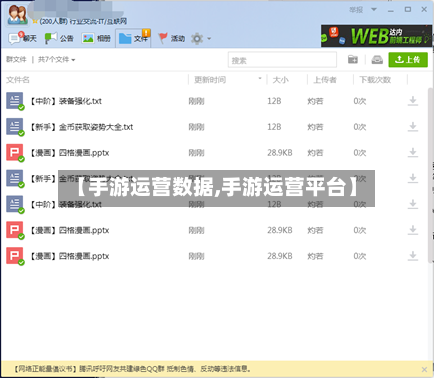Open the WEB 前端工程师 ad banner

[376, 36]
